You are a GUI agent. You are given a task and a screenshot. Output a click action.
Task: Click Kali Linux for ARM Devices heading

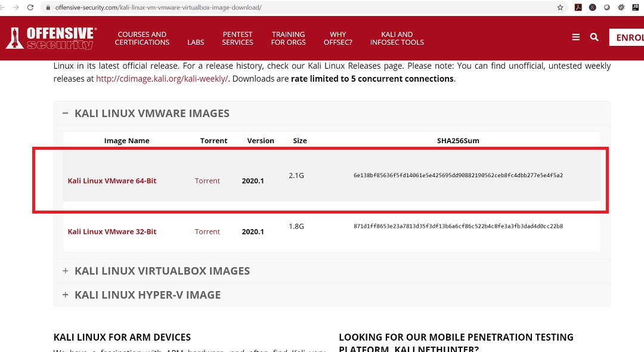(122, 337)
